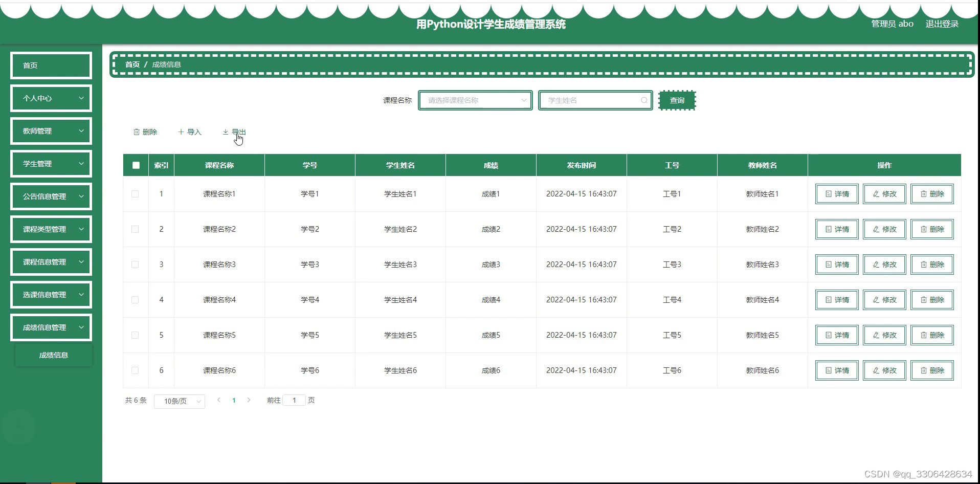Check the box for row 课程名称4
The image size is (980, 484).
(x=135, y=300)
